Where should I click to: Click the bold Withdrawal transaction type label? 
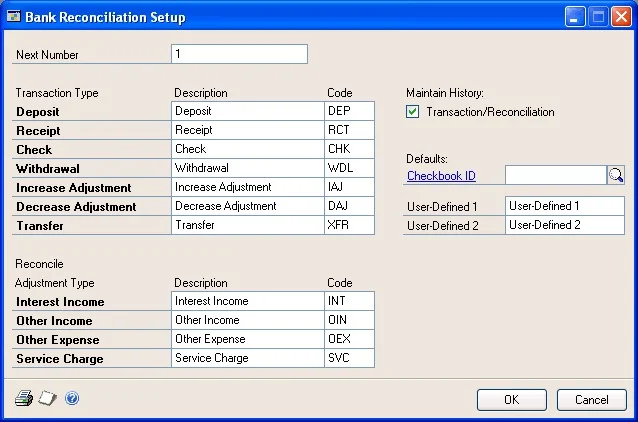pos(48,169)
